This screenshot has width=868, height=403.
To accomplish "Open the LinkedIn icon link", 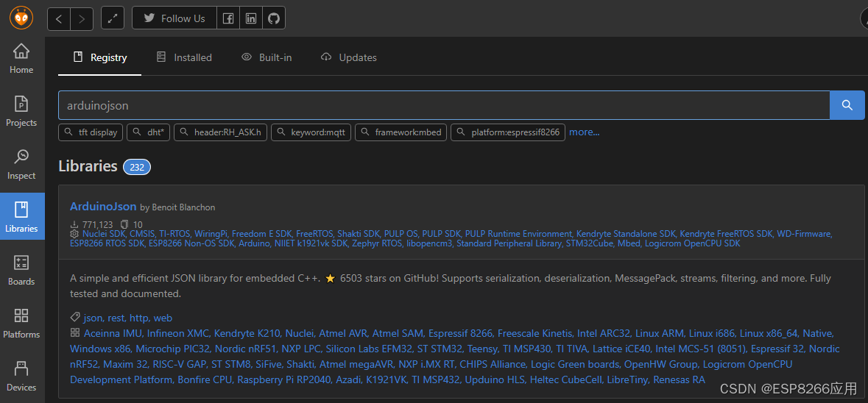I will 251,19.
